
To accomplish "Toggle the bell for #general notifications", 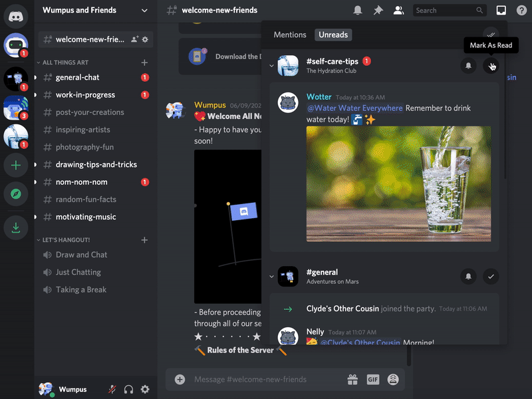I will point(468,275).
